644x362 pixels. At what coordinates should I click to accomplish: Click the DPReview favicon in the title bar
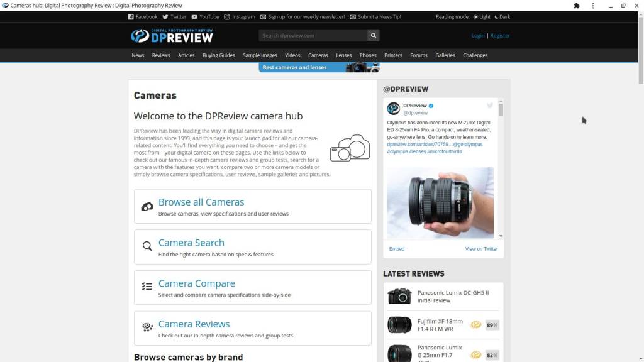[5, 5]
